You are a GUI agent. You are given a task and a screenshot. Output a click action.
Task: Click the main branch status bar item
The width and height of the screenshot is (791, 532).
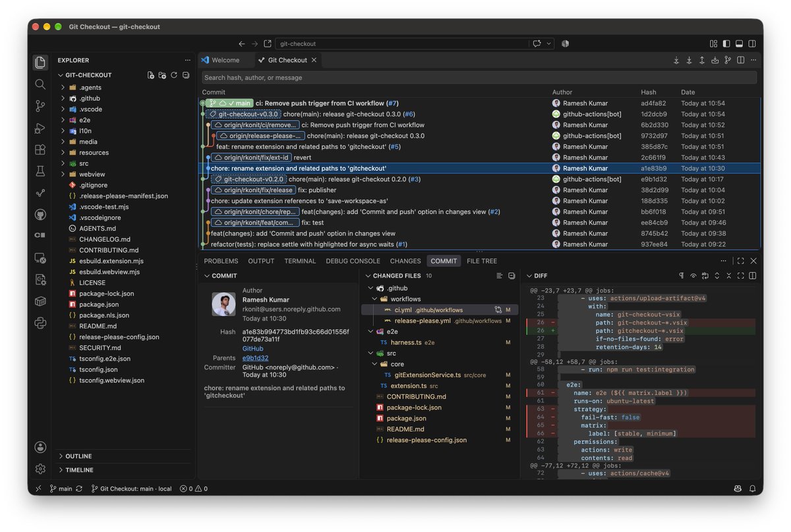pos(61,488)
